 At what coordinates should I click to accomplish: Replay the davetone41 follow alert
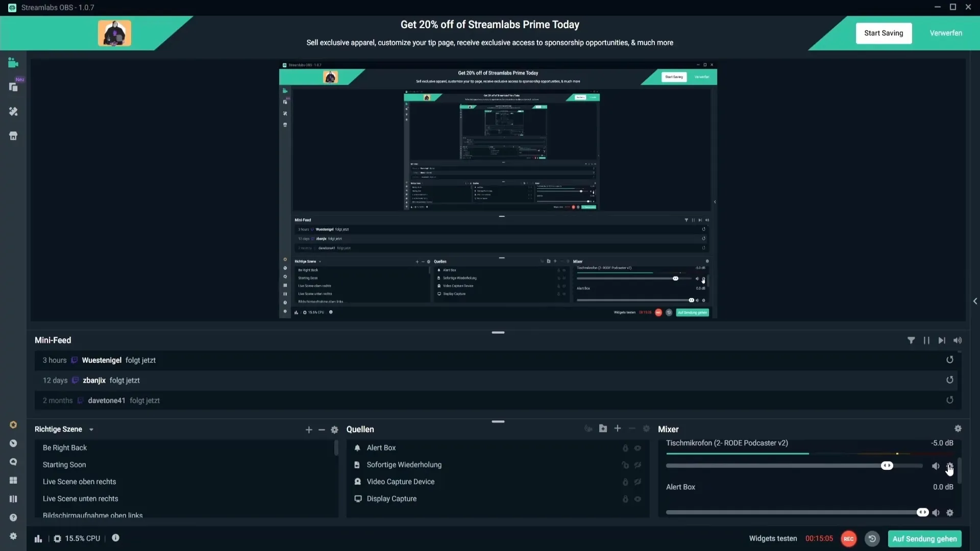pyautogui.click(x=950, y=400)
